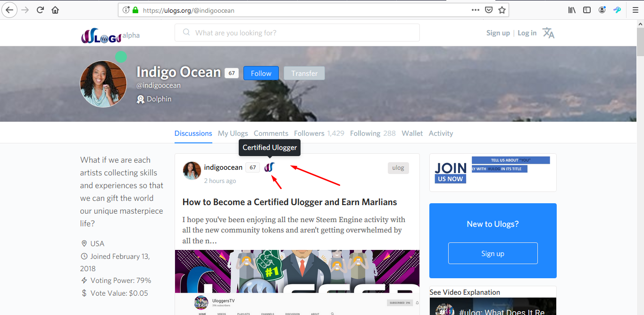This screenshot has height=315, width=644.
Task: Click the browser forward arrow
Action: pos(25,10)
